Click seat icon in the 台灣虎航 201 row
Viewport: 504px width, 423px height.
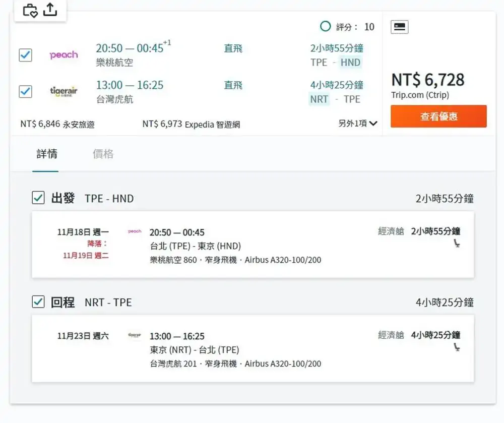pyautogui.click(x=457, y=347)
